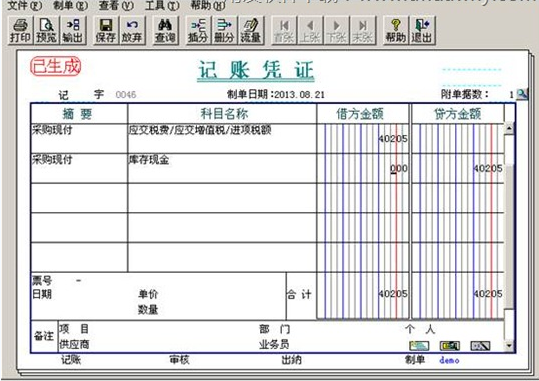Click the 打印 print toolbar icon
This screenshot has width=539, height=381.
pos(20,31)
